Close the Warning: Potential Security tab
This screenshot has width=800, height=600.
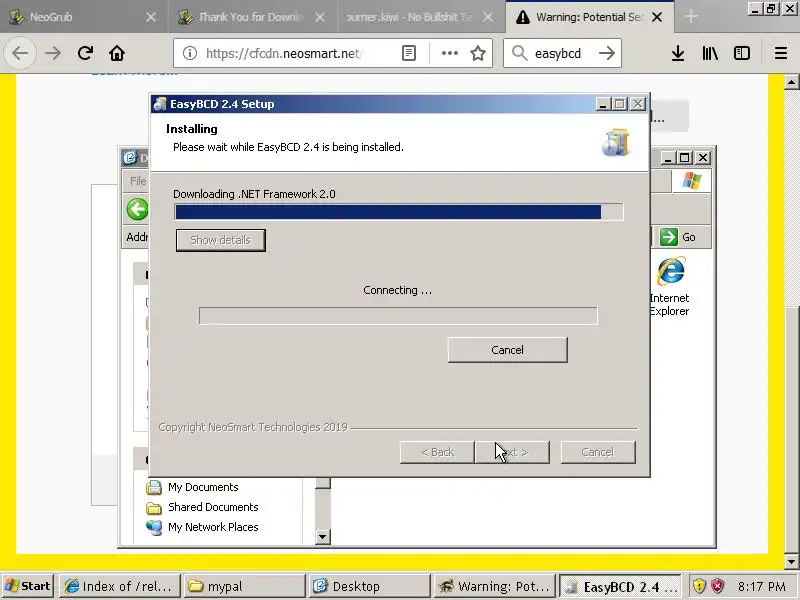point(657,17)
